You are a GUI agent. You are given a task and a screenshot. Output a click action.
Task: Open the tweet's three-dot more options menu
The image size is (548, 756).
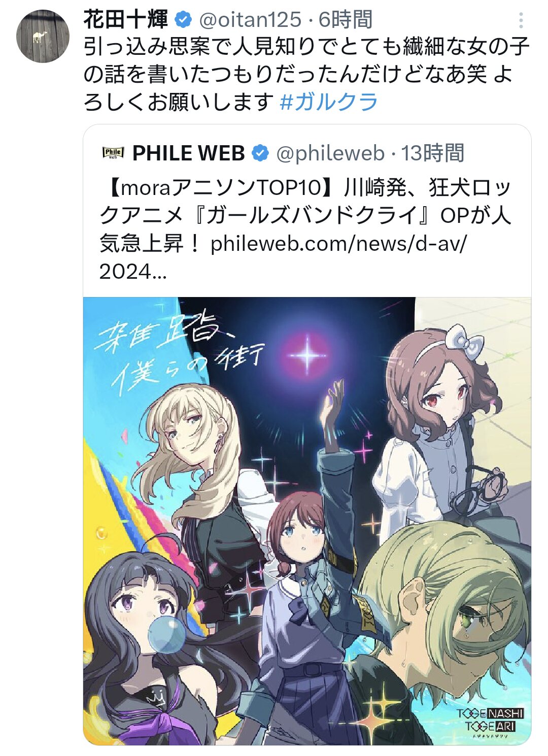[521, 20]
